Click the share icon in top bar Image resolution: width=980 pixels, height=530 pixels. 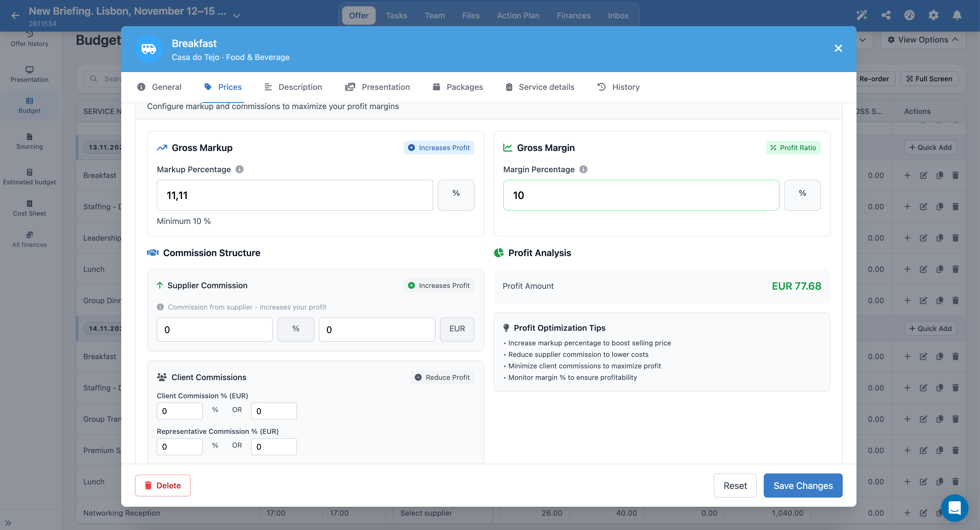point(886,15)
